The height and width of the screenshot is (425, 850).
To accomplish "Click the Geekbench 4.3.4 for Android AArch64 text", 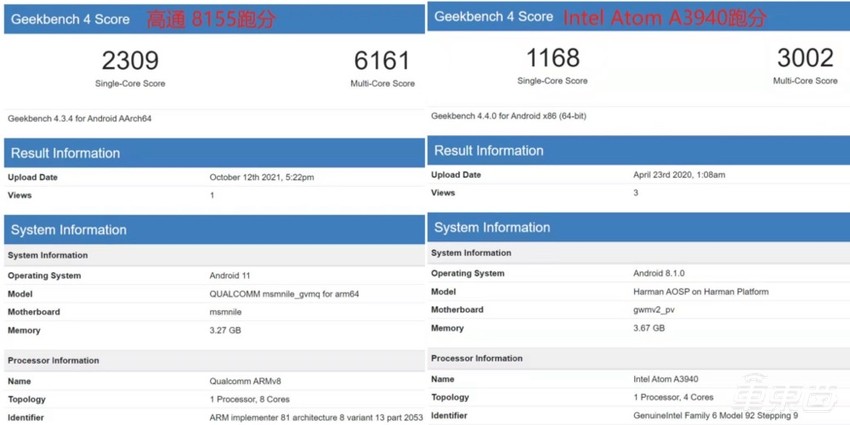I will click(x=80, y=118).
